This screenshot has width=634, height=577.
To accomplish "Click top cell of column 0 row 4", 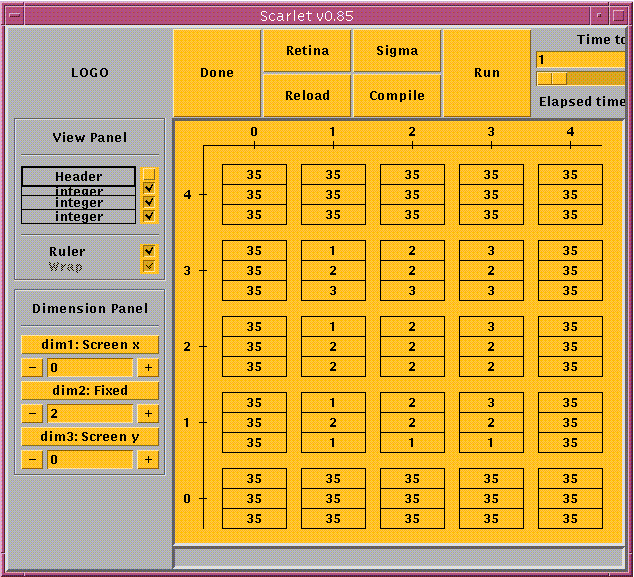I will (x=254, y=175).
